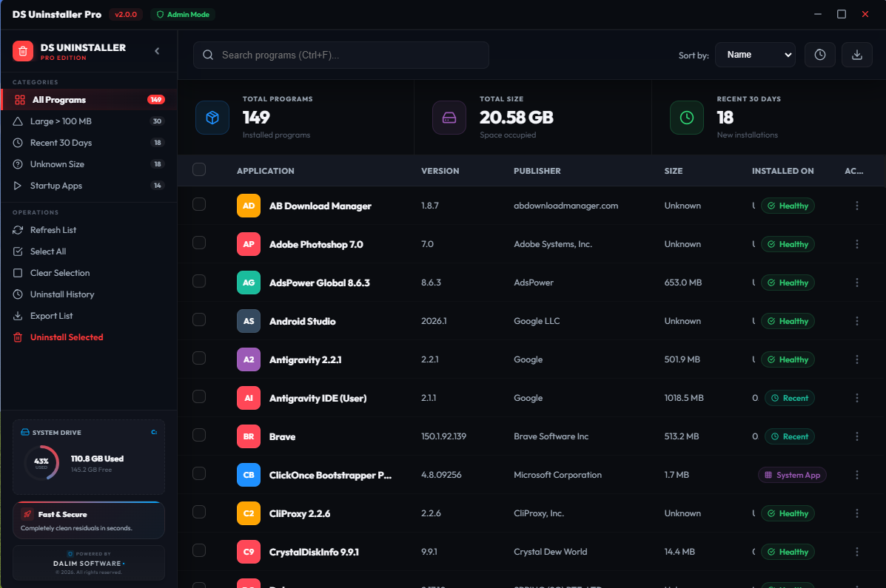Open actions menu for Adobe Photoshop 7.0
Image resolution: width=886 pixels, height=588 pixels.
point(856,244)
